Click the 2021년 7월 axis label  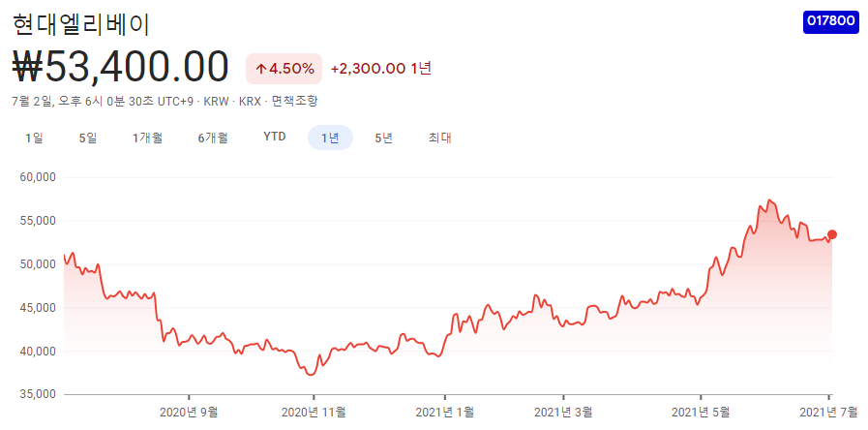(828, 412)
